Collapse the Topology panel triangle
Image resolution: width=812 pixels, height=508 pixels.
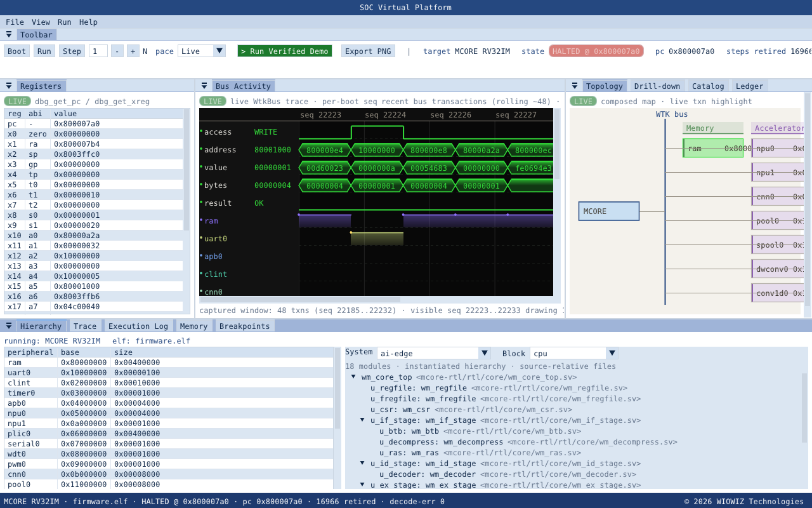[x=575, y=86]
